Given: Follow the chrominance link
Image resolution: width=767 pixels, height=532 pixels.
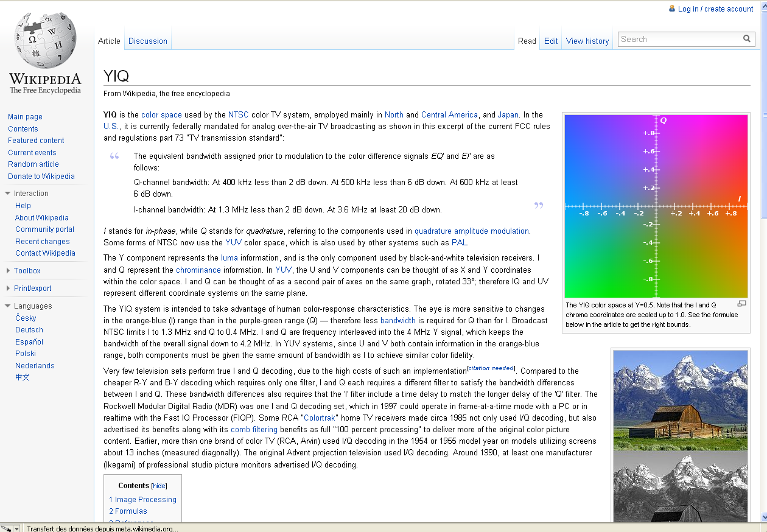Looking at the screenshot, I should coord(198,270).
